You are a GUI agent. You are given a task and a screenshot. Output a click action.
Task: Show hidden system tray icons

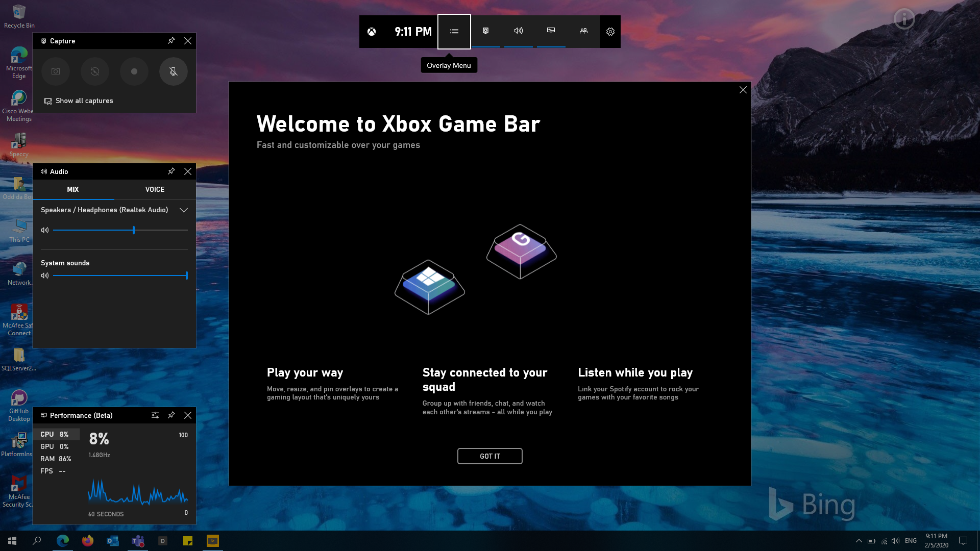(859, 541)
